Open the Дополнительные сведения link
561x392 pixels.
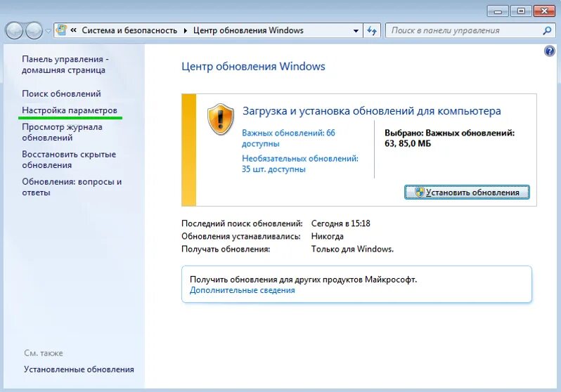(x=243, y=290)
